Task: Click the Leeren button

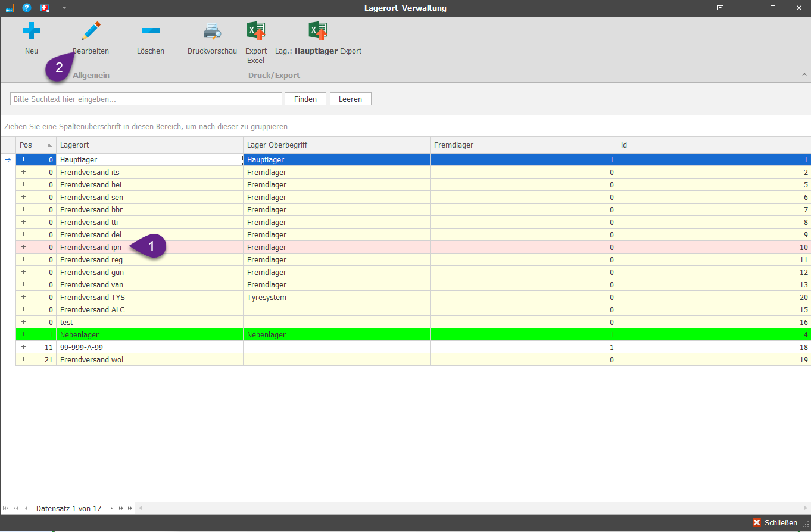Action: (351, 99)
